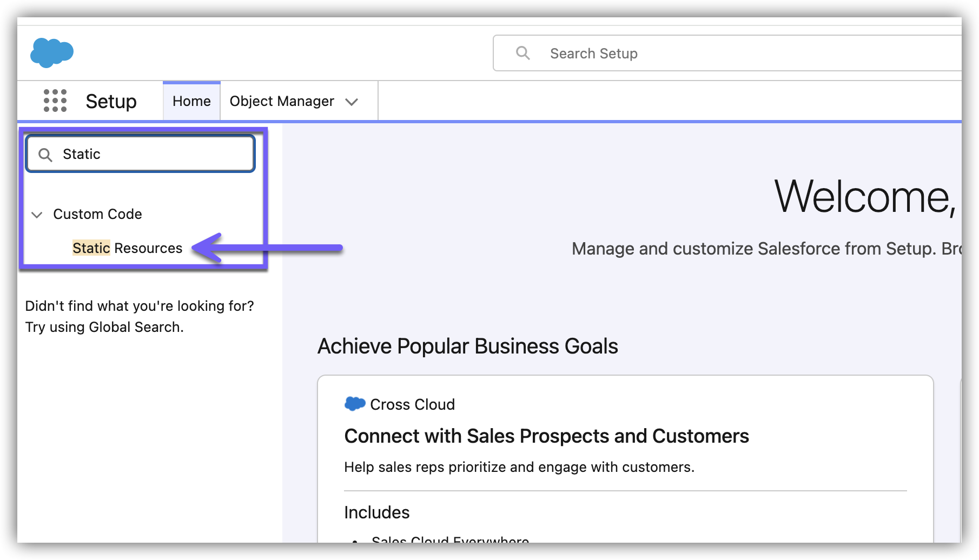Click the Try using Global Search text
979x560 pixels.
[104, 327]
